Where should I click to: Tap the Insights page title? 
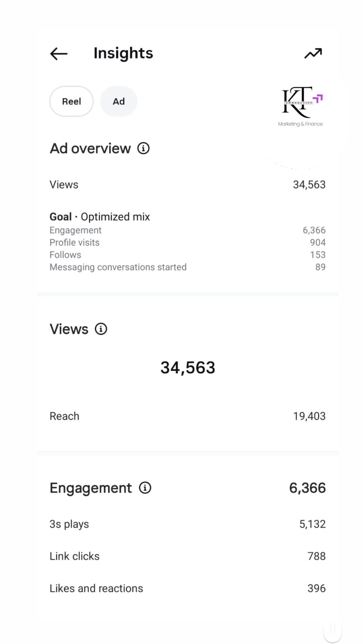point(123,53)
